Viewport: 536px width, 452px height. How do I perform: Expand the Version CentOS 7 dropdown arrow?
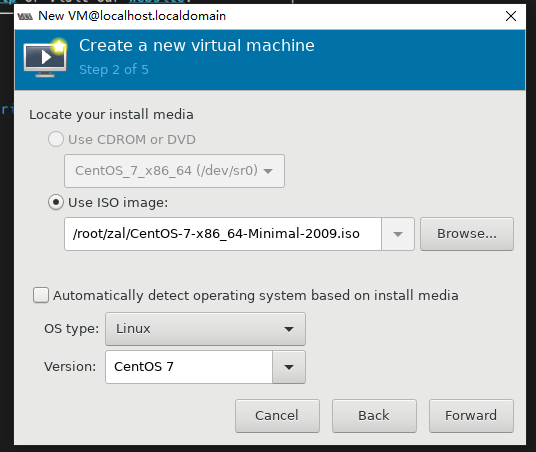(x=289, y=367)
